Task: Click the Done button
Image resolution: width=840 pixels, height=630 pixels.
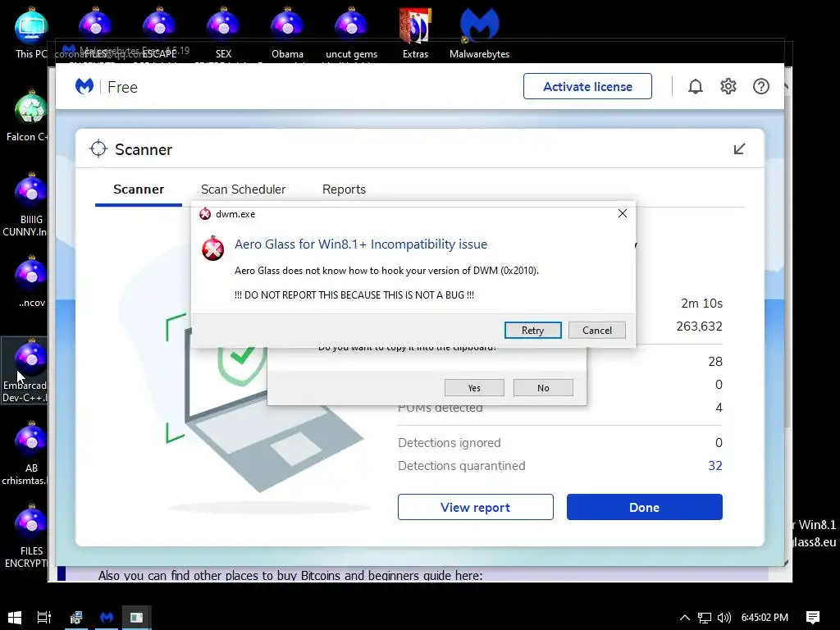Action: point(645,507)
